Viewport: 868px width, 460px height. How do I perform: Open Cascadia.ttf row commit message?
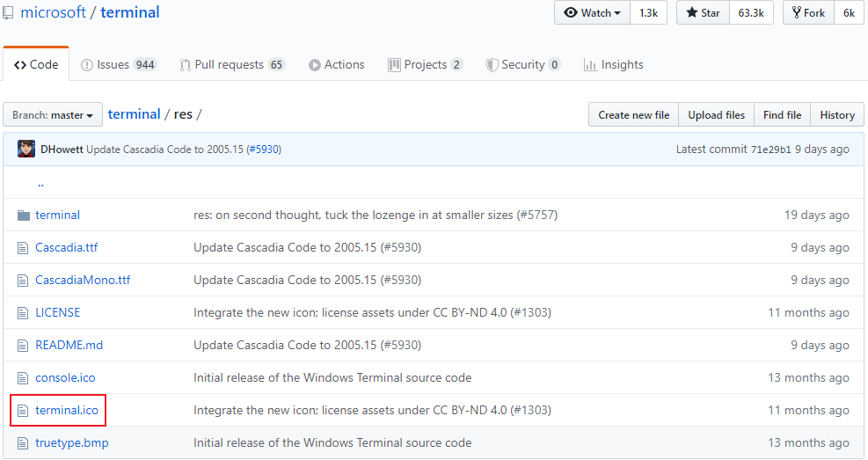pyautogui.click(x=307, y=247)
